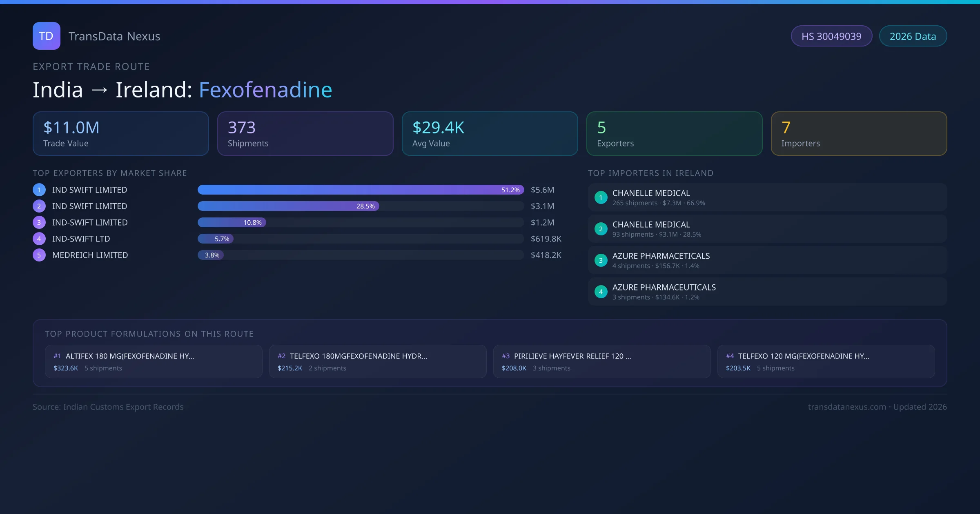
Task: Click exporter rank 1 circle badge
Action: [x=39, y=190]
